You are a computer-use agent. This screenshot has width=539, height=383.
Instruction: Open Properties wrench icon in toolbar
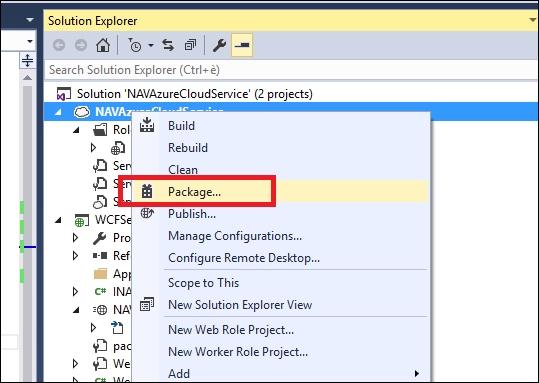219,45
